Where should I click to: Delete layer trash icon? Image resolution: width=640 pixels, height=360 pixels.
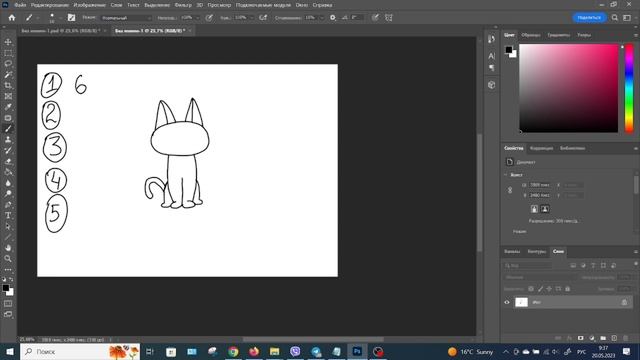[625, 338]
